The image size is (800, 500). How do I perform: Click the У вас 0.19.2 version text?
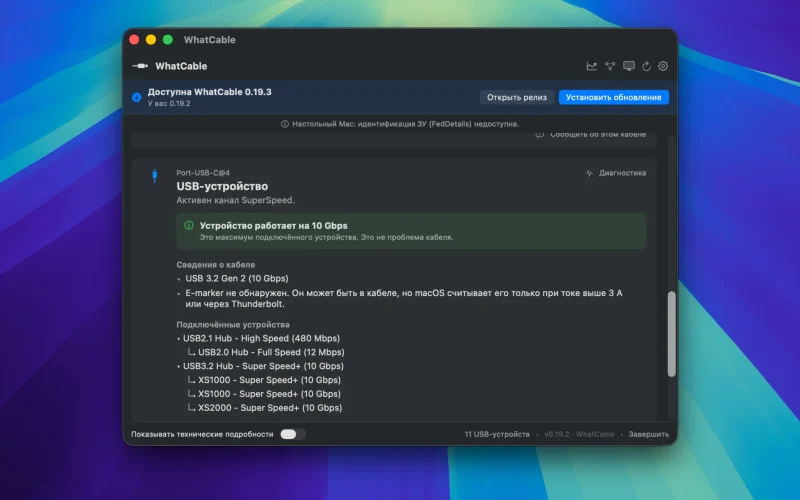click(169, 104)
